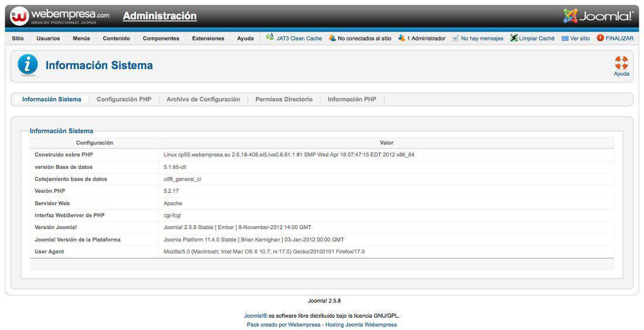Open the Extensiones menu
This screenshot has height=330, width=644.
coord(208,38)
